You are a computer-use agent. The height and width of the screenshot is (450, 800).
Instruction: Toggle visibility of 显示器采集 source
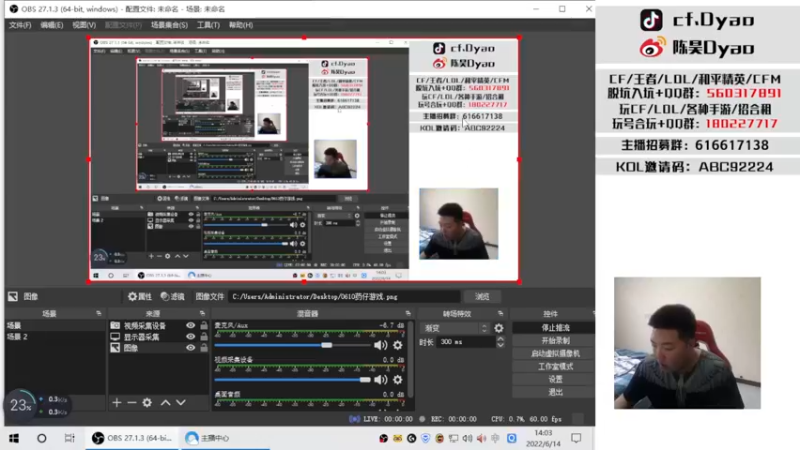pos(190,337)
